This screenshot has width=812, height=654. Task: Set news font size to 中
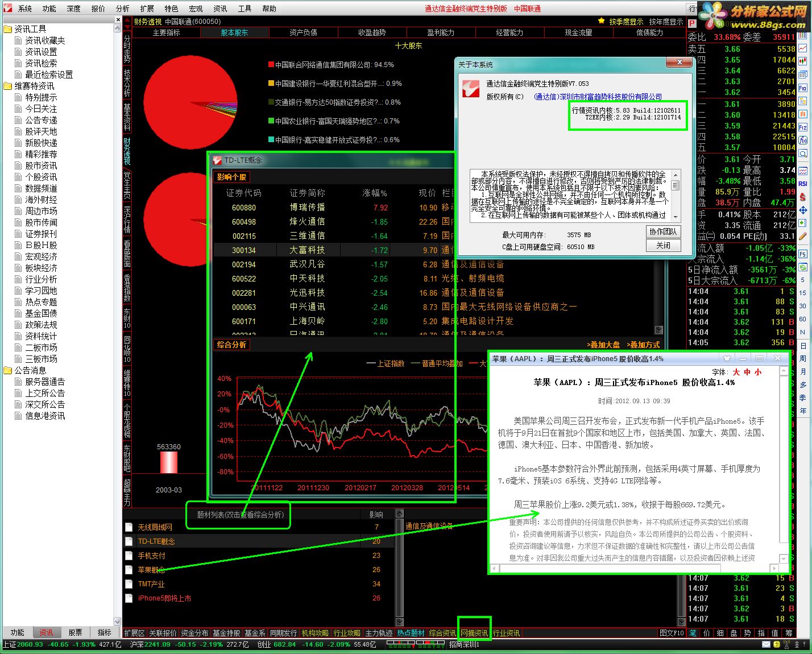(747, 372)
